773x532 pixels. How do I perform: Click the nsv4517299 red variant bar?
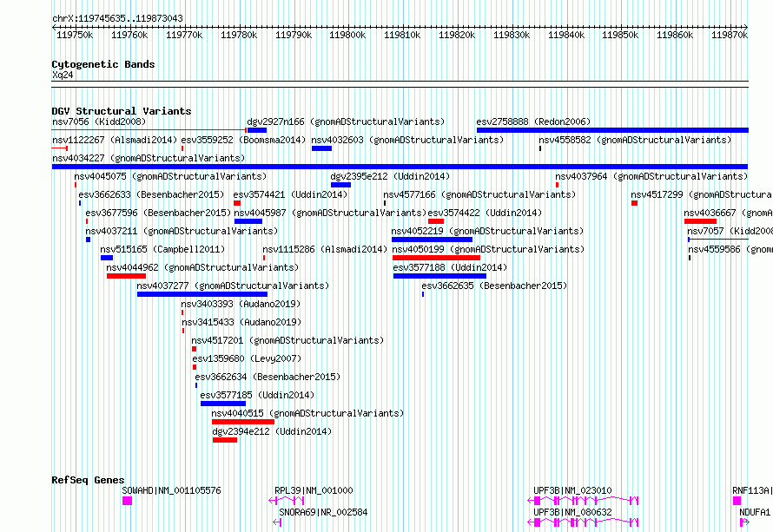coord(635,203)
